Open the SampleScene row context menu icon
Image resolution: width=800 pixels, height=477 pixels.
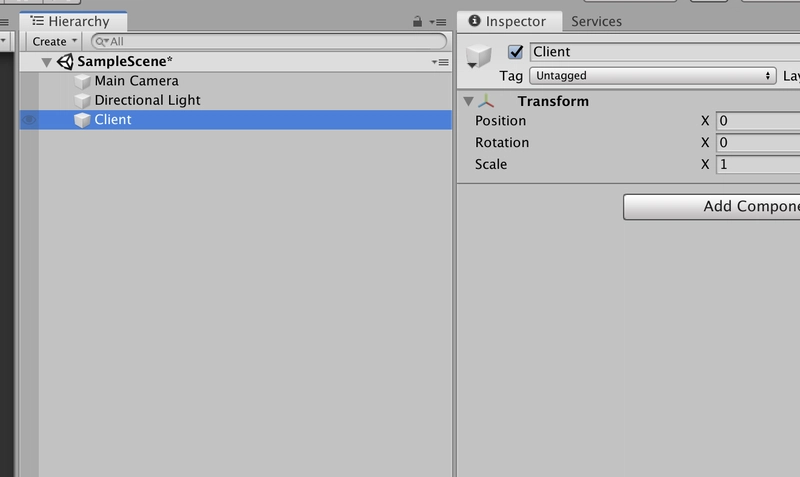tap(440, 62)
